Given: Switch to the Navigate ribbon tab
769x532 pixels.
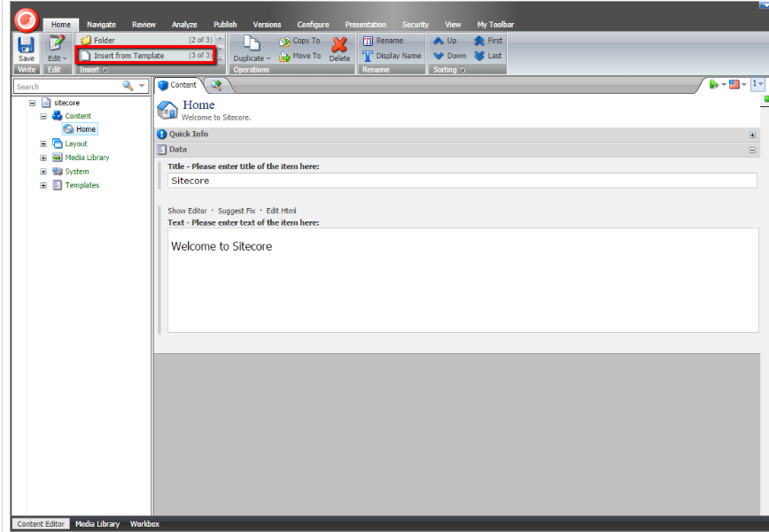Looking at the screenshot, I should point(102,25).
